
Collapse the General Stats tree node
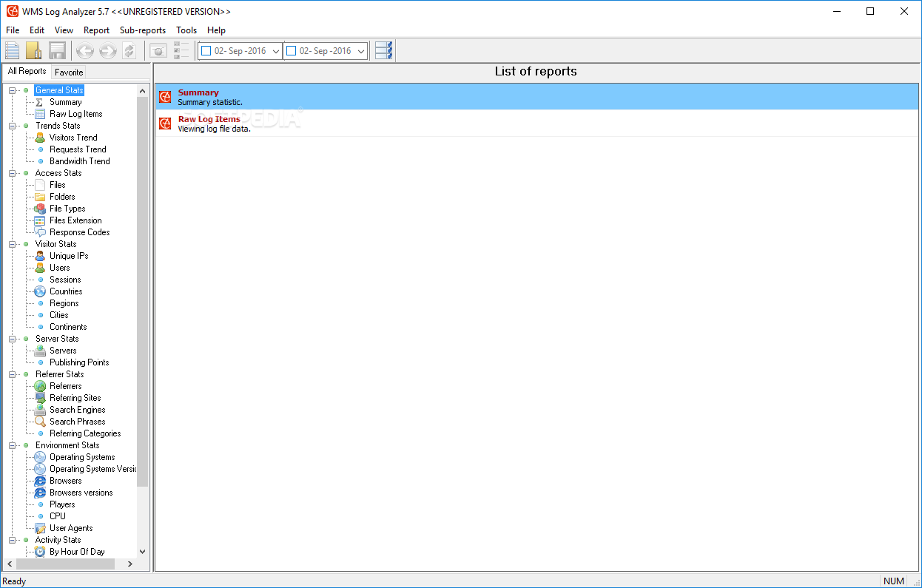pyautogui.click(x=13, y=90)
